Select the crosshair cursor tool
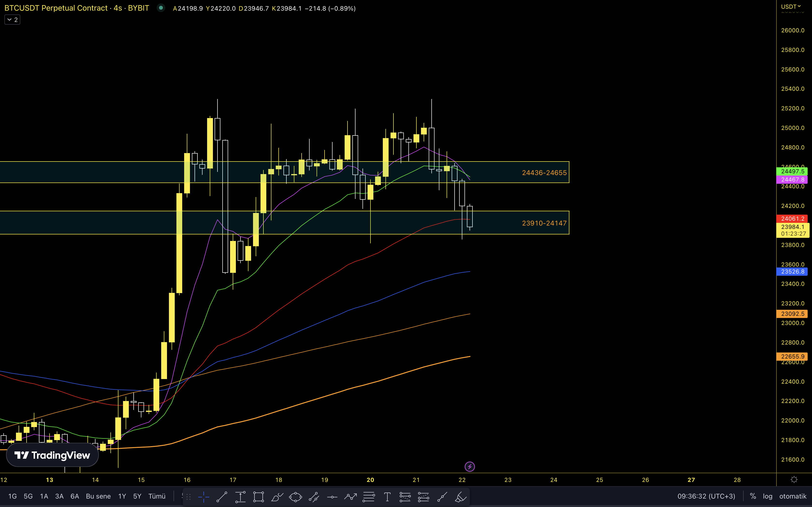The height and width of the screenshot is (507, 812). tap(204, 497)
